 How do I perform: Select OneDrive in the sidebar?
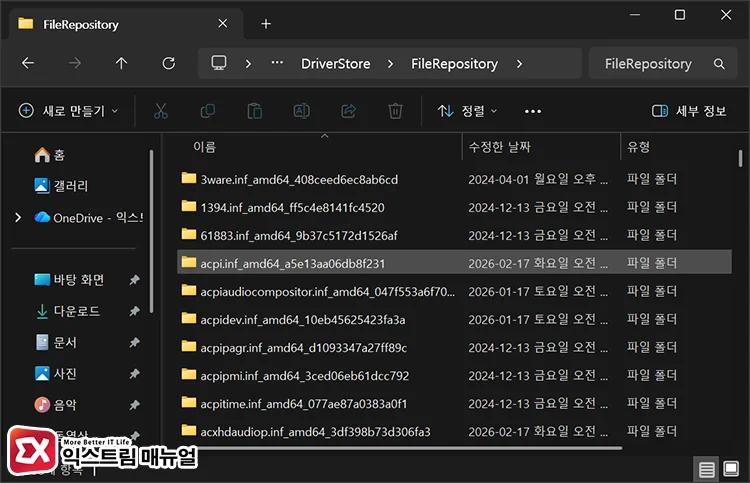click(88, 218)
